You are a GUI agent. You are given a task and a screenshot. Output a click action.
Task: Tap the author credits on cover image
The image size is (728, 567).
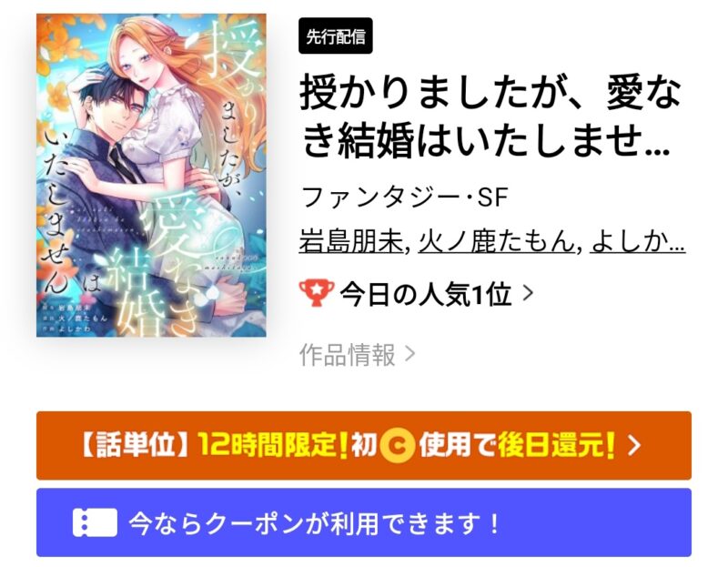pyautogui.click(x=75, y=319)
